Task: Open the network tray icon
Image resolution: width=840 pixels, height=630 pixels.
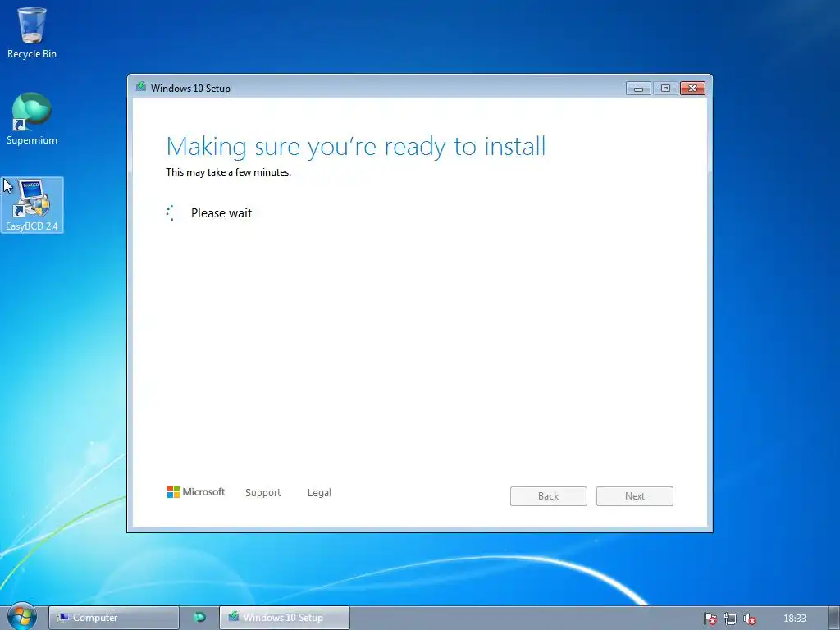Action: point(729,619)
